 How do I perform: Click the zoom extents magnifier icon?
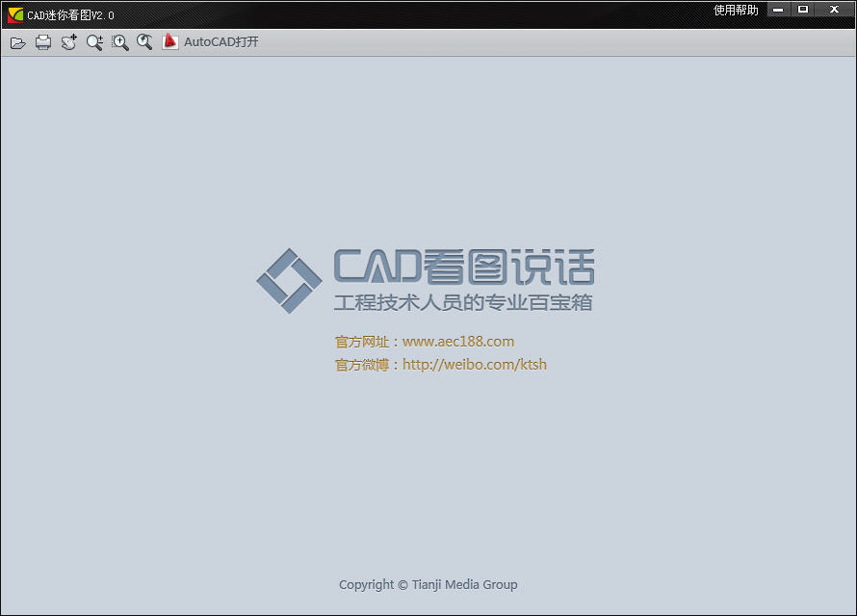coord(144,41)
